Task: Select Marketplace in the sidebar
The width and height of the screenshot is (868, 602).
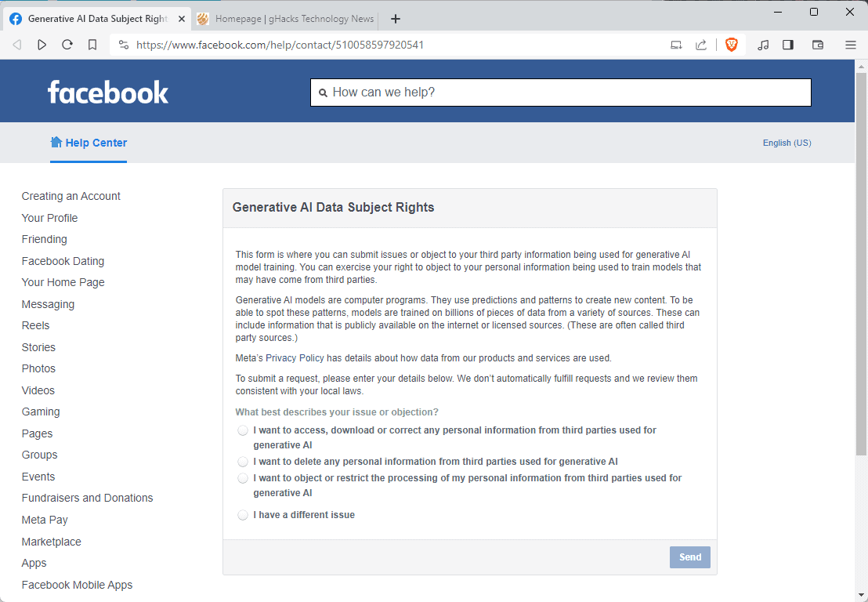Action: pyautogui.click(x=51, y=541)
